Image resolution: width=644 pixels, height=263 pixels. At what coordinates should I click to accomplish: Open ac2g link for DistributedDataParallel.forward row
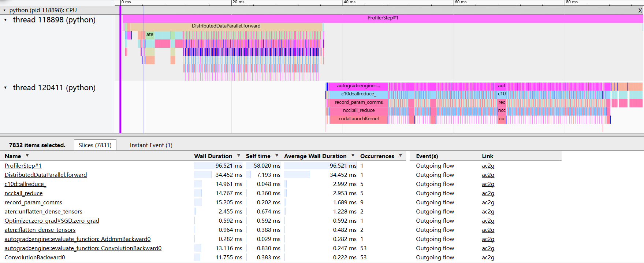488,175
